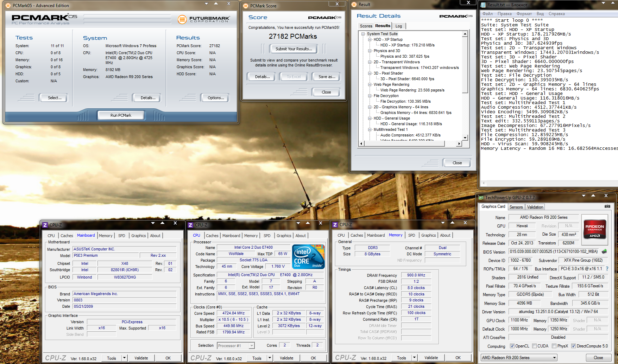Toggle the PhysX checkbox in GPU-Z
The height and width of the screenshot is (364, 618).
tap(554, 346)
